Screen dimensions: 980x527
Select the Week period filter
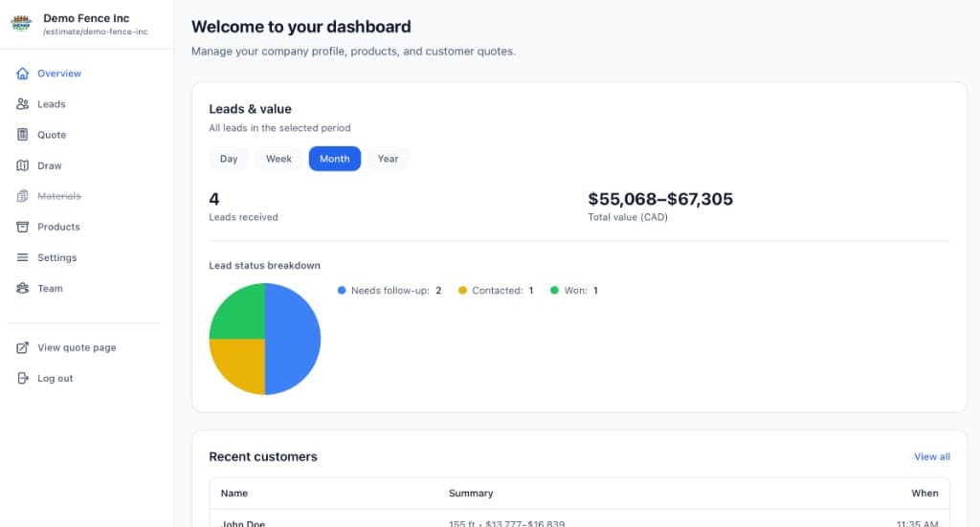278,159
